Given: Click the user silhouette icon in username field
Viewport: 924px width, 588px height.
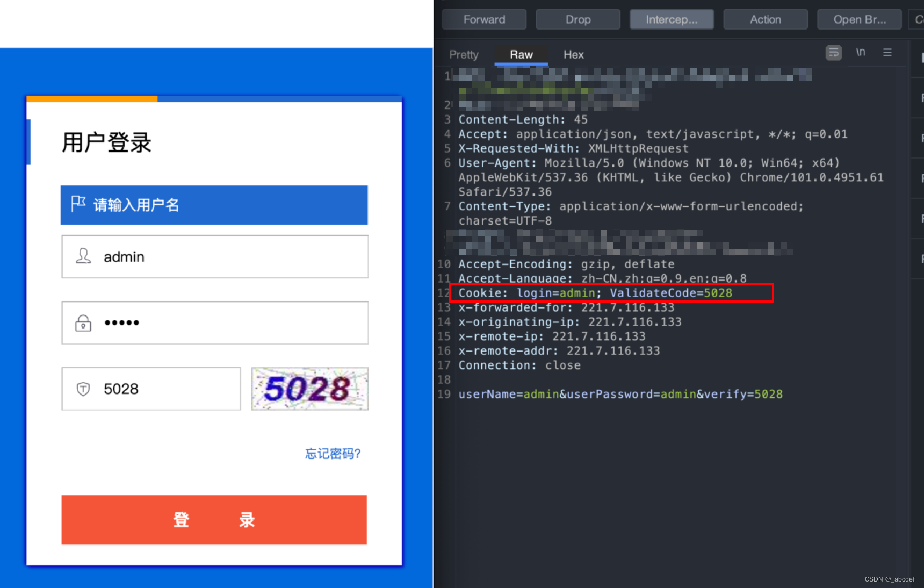Looking at the screenshot, I should 83,256.
